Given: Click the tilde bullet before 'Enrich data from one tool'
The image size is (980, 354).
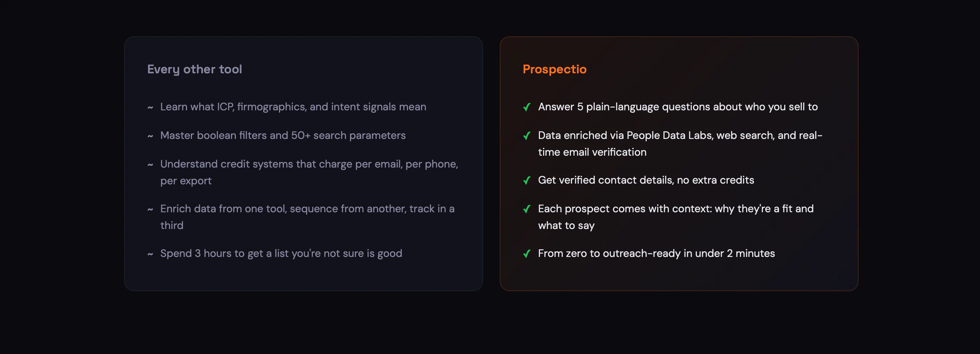Looking at the screenshot, I should click(150, 209).
